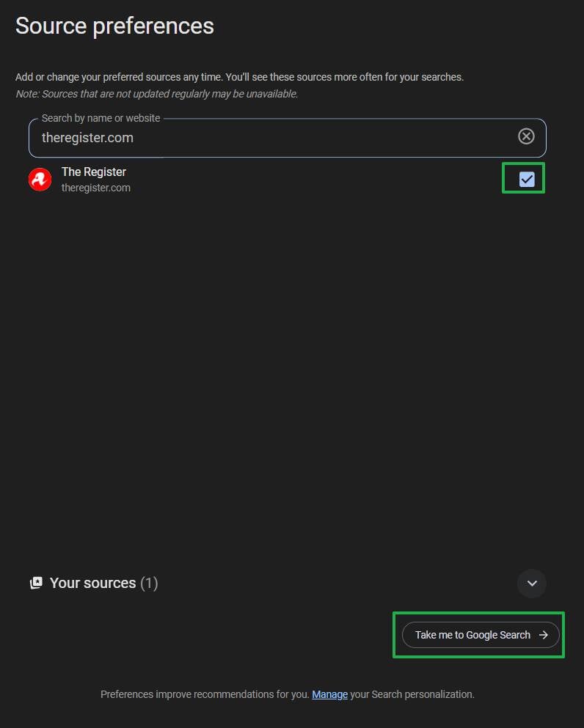Click the Your sources bookmark icon

36,583
